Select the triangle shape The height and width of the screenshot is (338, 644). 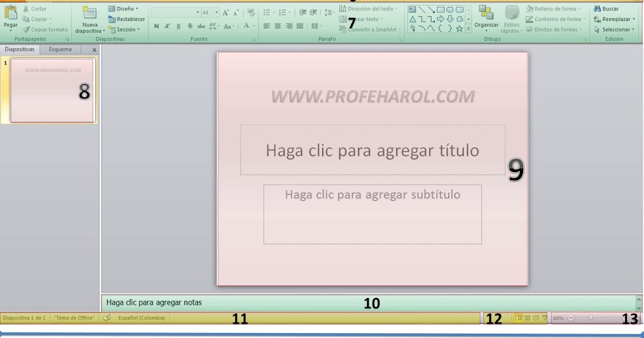click(x=413, y=19)
